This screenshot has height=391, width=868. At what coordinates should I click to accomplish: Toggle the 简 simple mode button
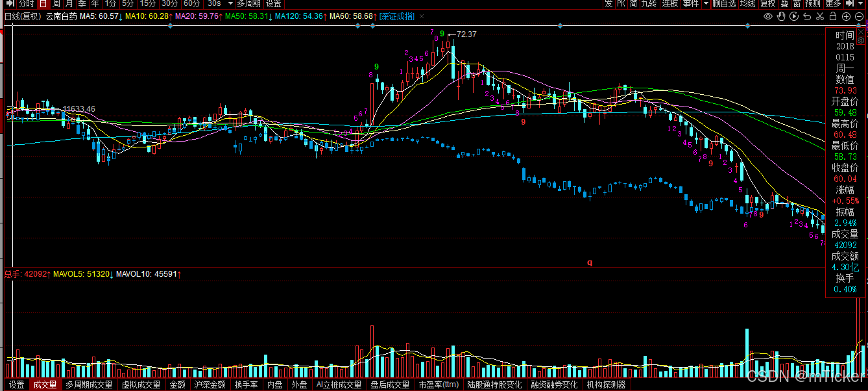[633, 4]
